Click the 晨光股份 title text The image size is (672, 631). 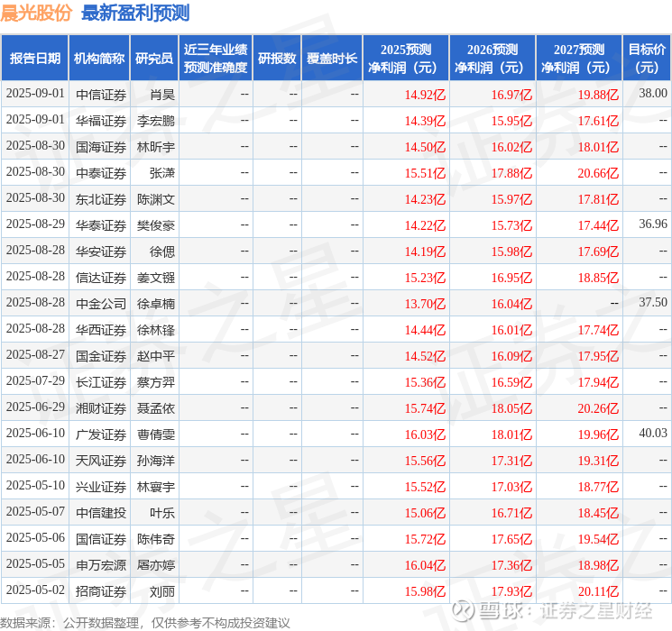click(36, 13)
